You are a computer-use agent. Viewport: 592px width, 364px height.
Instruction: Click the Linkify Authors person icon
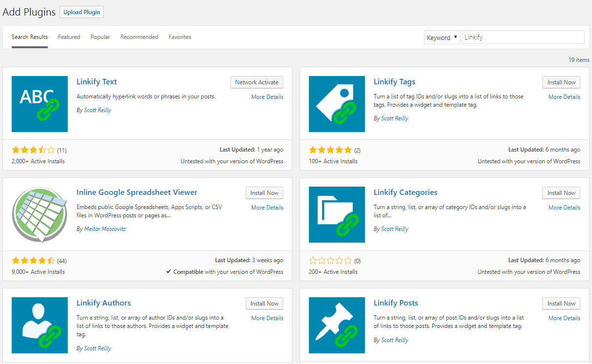pos(39,325)
